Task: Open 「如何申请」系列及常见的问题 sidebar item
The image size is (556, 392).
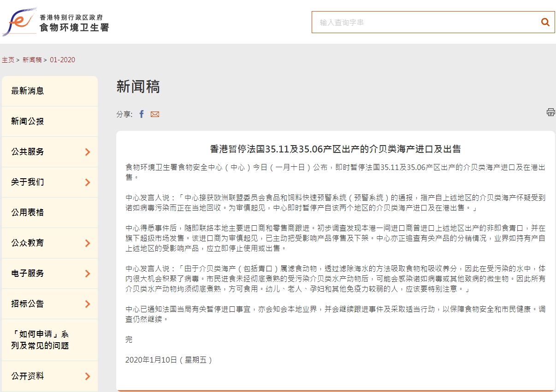Action: pos(50,340)
